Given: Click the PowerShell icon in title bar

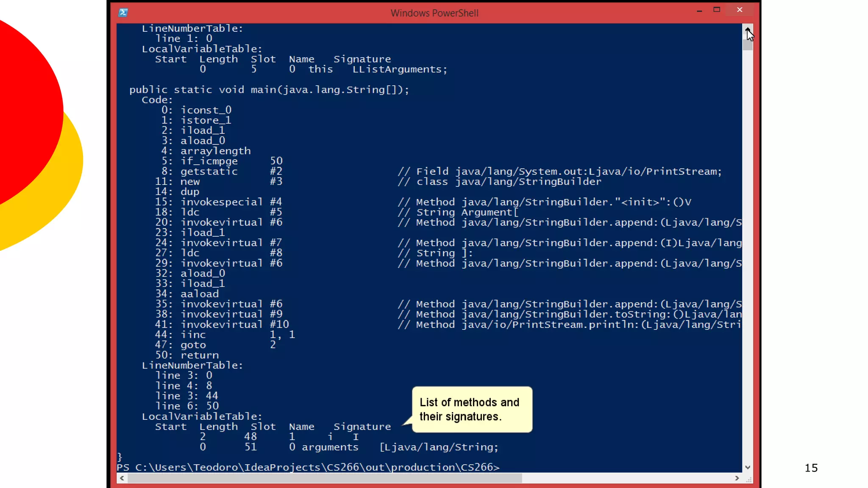Looking at the screenshot, I should 123,13.
